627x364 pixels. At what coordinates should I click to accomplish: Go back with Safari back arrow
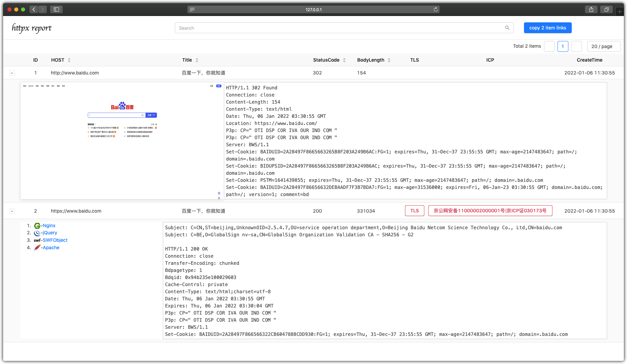tap(34, 9)
